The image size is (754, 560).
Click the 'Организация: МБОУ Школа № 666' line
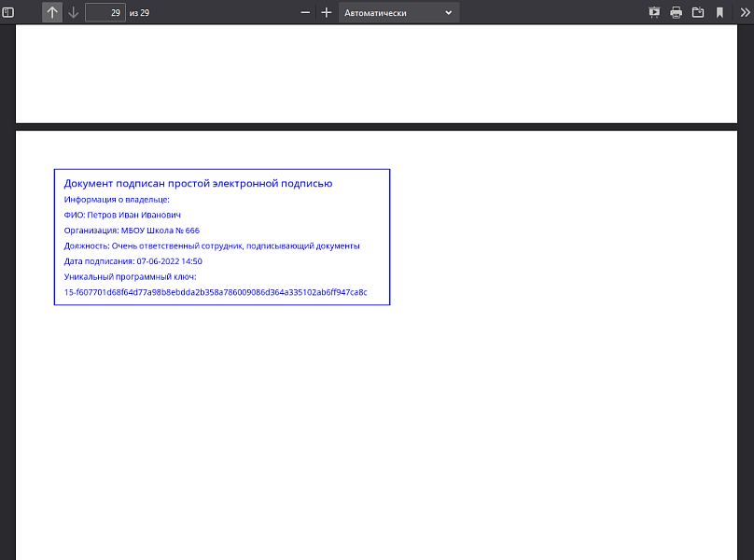(x=132, y=231)
